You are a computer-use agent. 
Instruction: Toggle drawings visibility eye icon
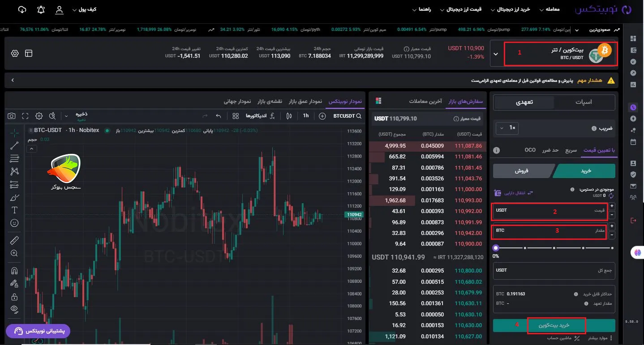coord(14,309)
